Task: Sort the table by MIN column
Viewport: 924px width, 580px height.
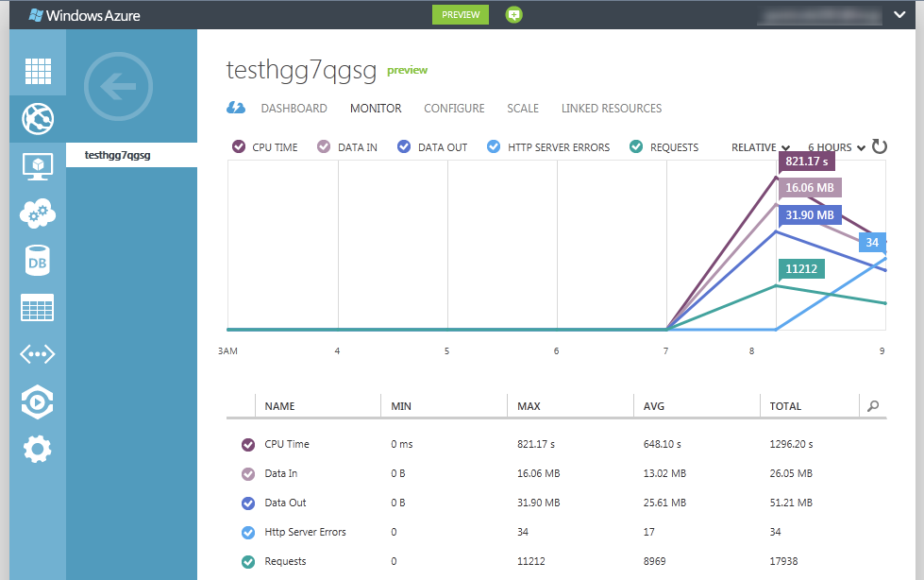Action: (x=401, y=406)
